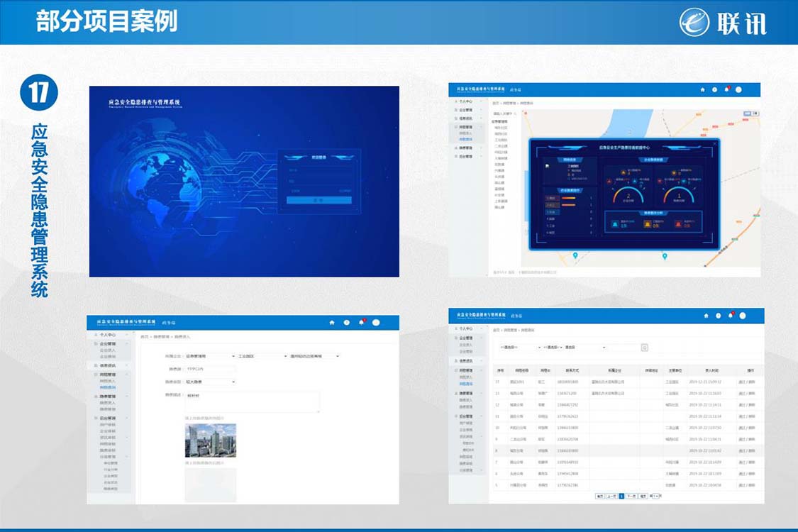Viewport: 798px width, 532px height.
Task: Open the help icon in the map dashboard header
Action: [x=714, y=89]
